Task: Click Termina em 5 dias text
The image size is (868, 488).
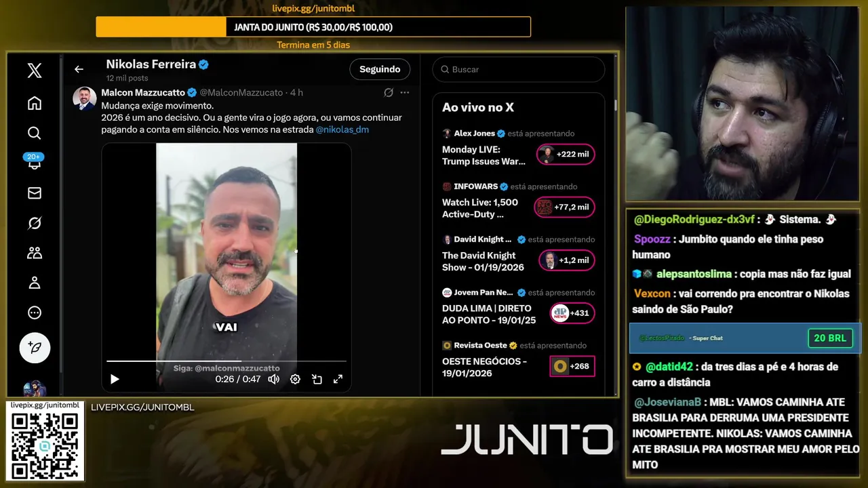Action: [x=313, y=45]
